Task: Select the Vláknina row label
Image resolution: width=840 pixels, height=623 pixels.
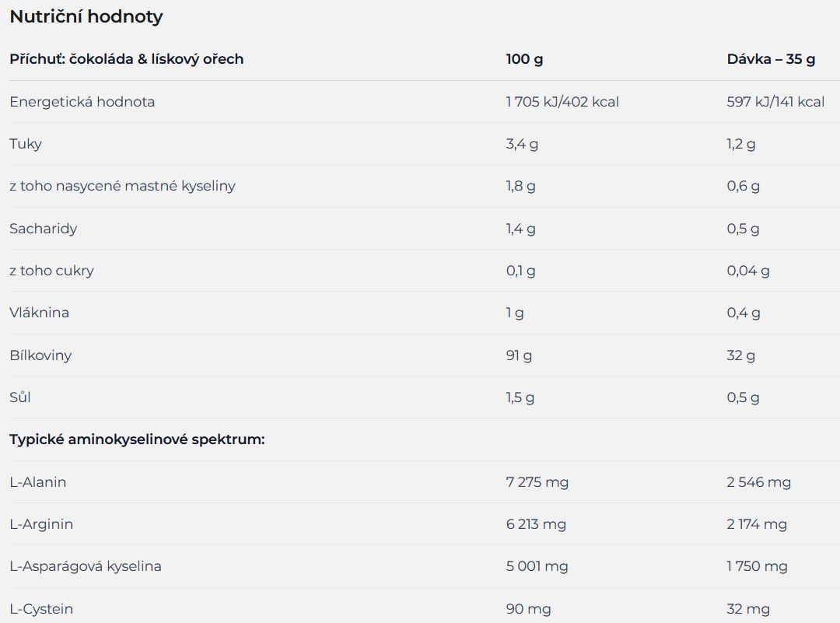Action: pyautogui.click(x=39, y=313)
